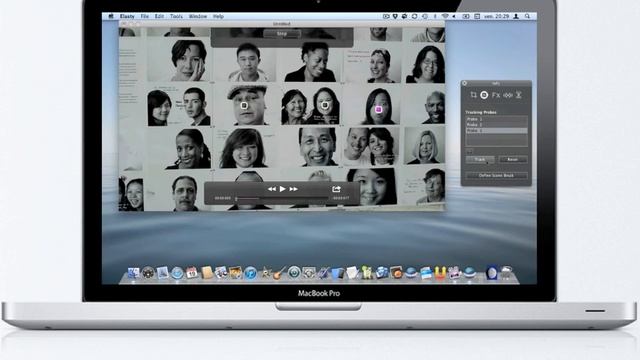Click the rewind button in playback bar

point(272,189)
